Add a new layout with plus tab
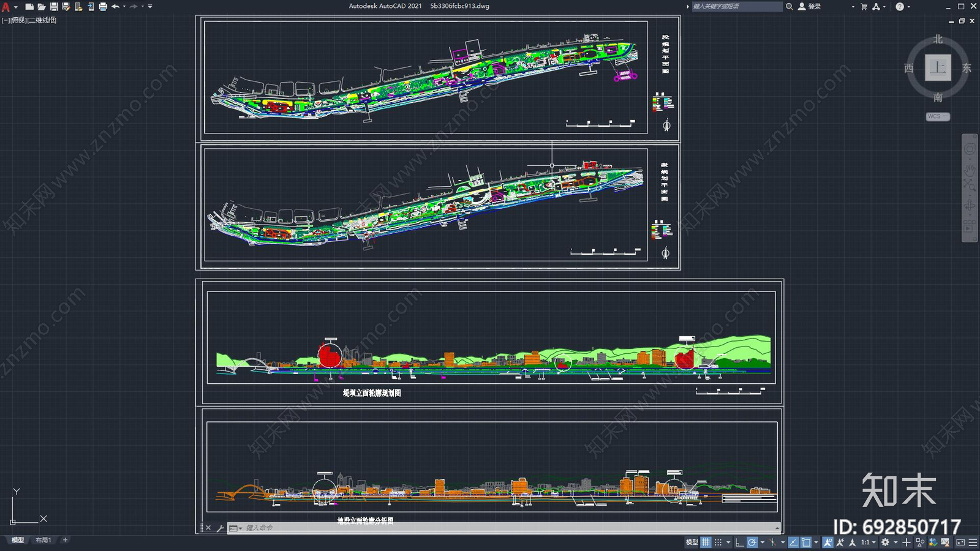This screenshot has height=551, width=980. tap(65, 540)
